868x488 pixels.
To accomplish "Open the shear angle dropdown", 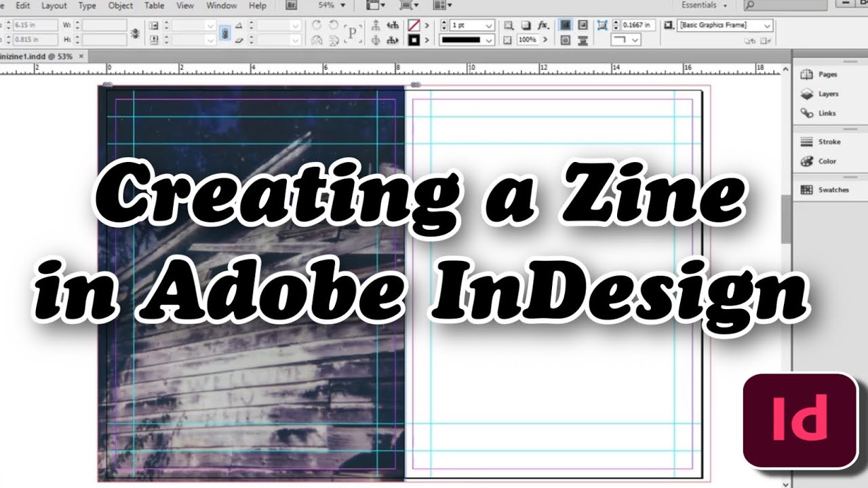I will tap(296, 40).
